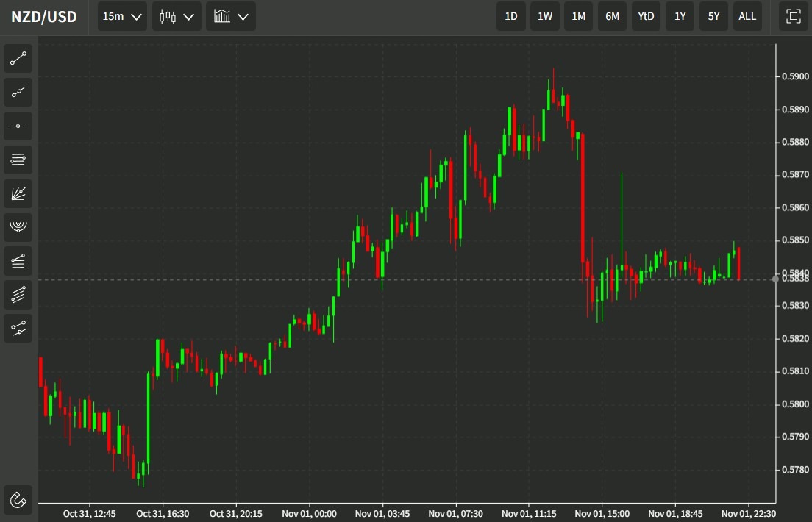Select the Trend Line drawing tool
Screen dimensions: 812x522
tap(18, 58)
